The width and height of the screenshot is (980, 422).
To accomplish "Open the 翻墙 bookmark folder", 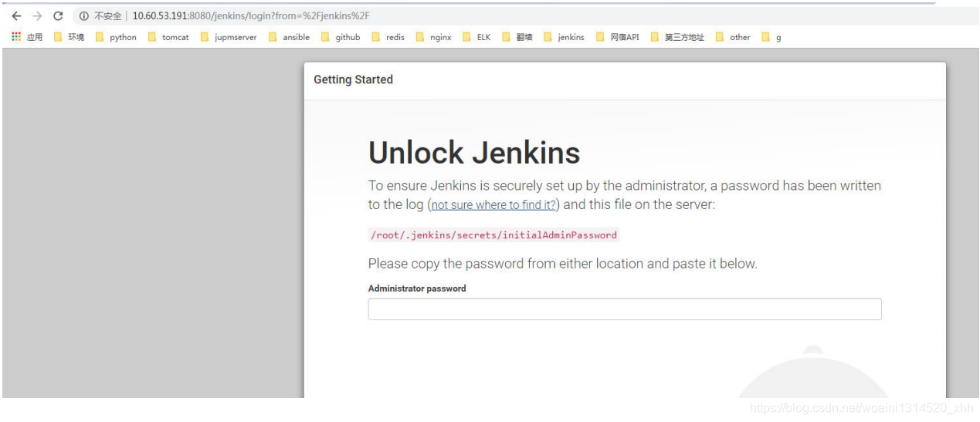I will tap(517, 37).
